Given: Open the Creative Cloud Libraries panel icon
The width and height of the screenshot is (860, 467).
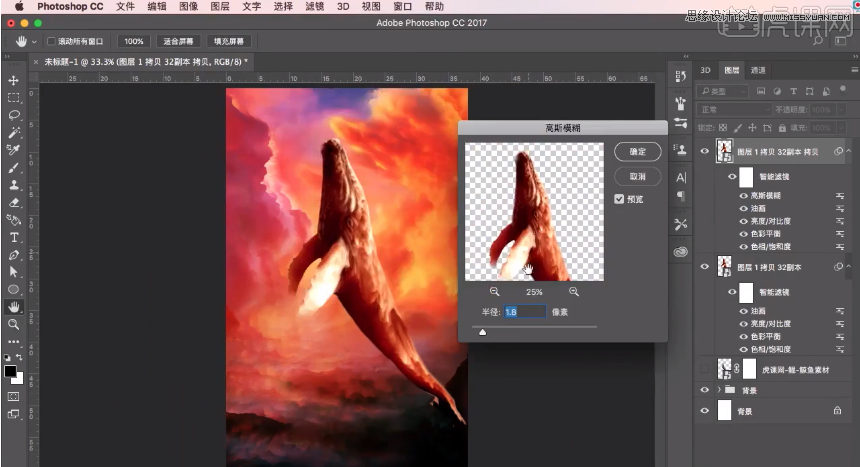Looking at the screenshot, I should pos(681,252).
